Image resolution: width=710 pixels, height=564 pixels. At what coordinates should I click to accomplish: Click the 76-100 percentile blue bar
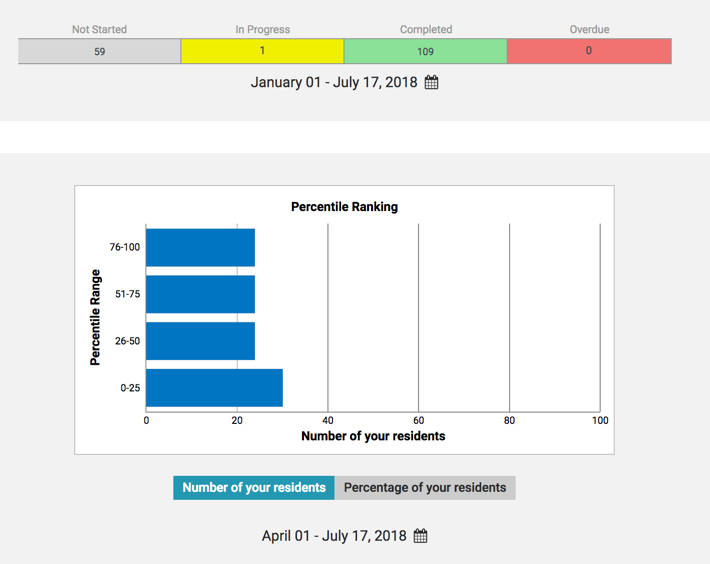point(200,247)
